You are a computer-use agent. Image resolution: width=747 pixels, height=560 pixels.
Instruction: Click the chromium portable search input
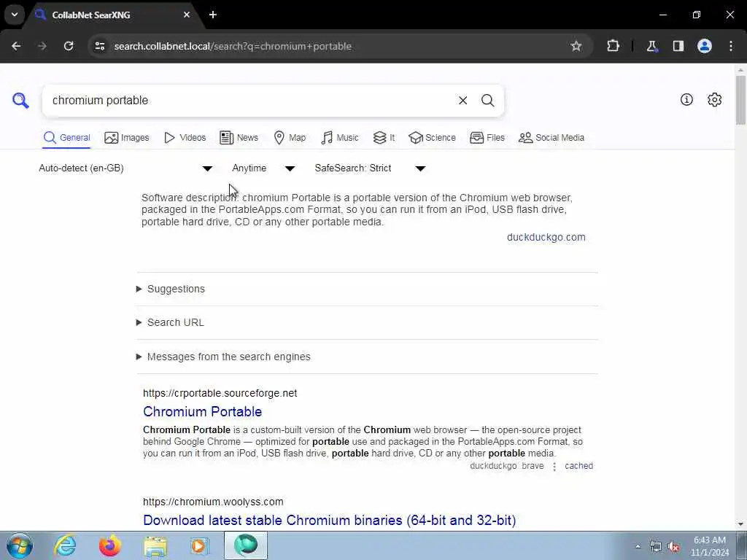(248, 101)
